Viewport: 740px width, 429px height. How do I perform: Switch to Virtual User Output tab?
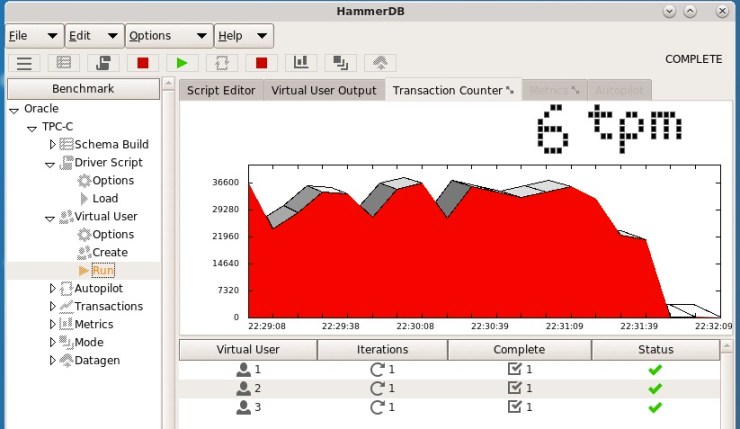(324, 90)
